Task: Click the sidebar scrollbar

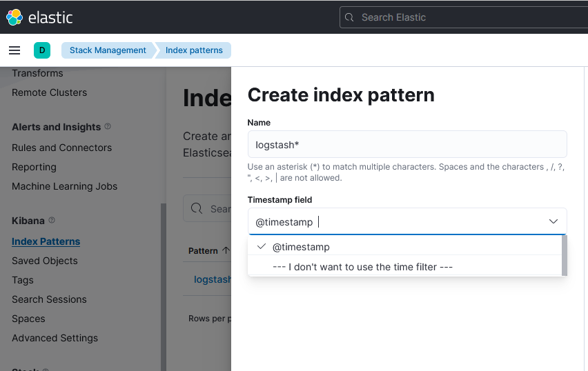Action: (163, 287)
